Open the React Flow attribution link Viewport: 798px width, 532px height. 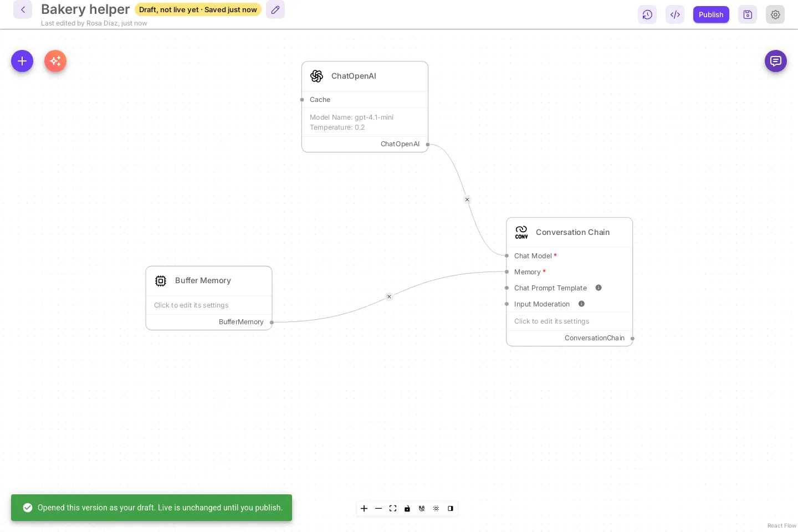781,526
